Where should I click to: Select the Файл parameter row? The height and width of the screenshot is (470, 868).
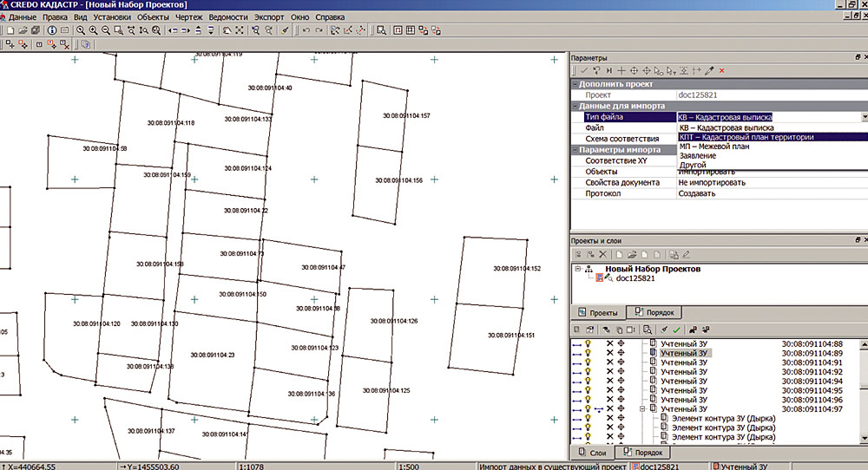(x=624, y=127)
